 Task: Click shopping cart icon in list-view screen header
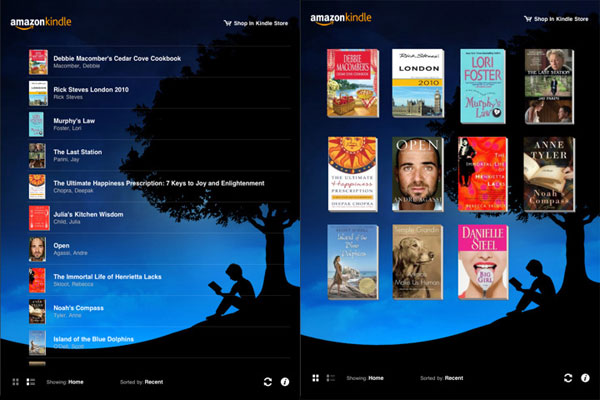click(x=227, y=22)
